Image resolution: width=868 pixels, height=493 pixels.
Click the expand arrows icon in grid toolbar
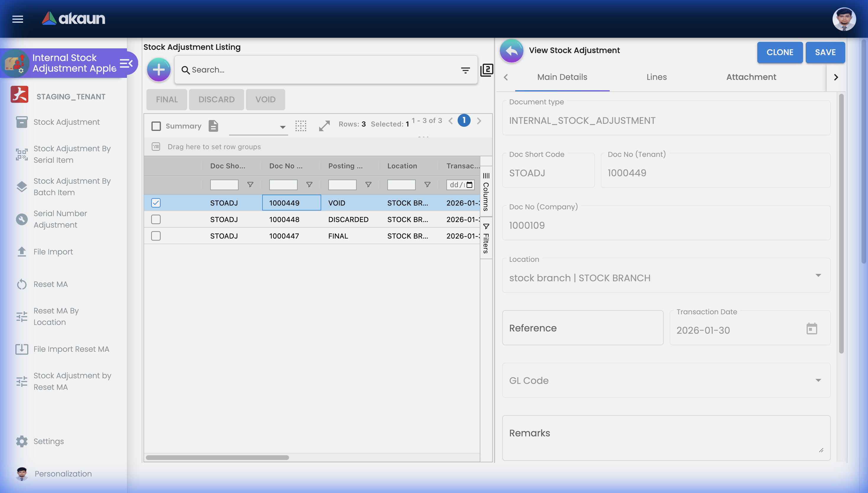324,126
